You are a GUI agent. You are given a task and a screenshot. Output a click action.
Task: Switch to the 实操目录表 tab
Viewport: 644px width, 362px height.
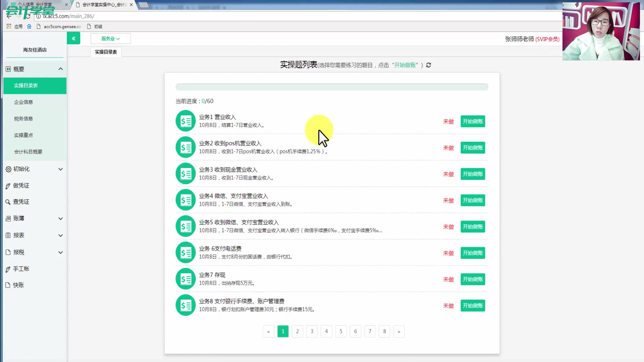[x=106, y=52]
